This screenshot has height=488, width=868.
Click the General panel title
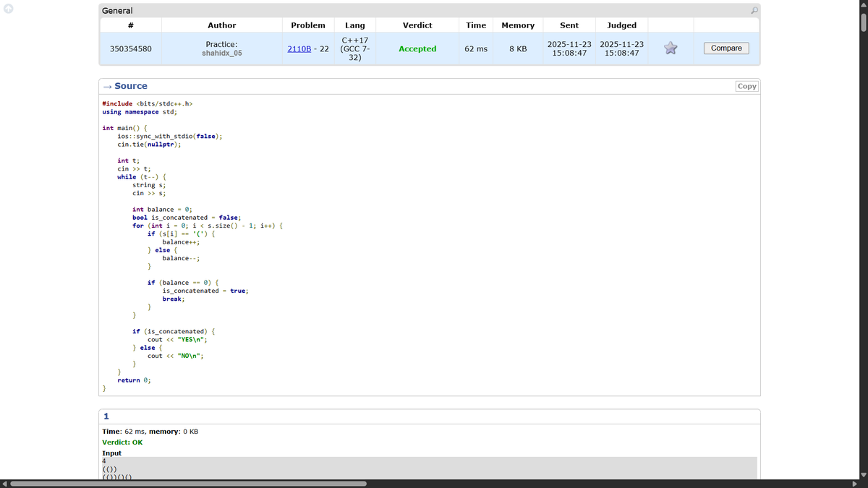tap(117, 11)
